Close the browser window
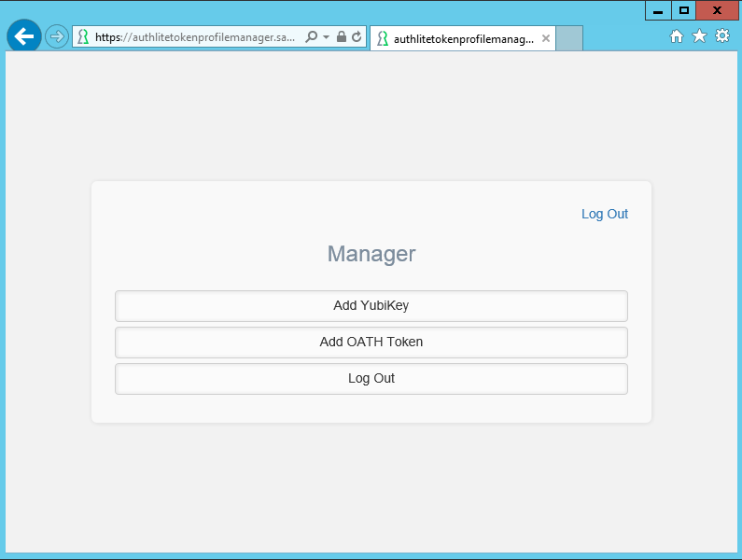Image resolution: width=742 pixels, height=560 pixels. (717, 10)
